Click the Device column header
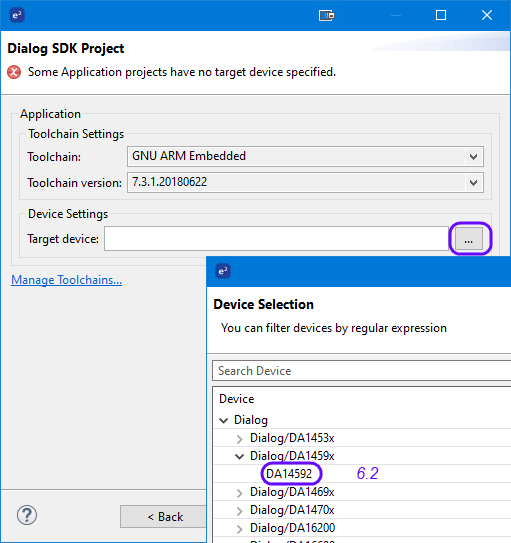This screenshot has height=543, width=511. (237, 399)
